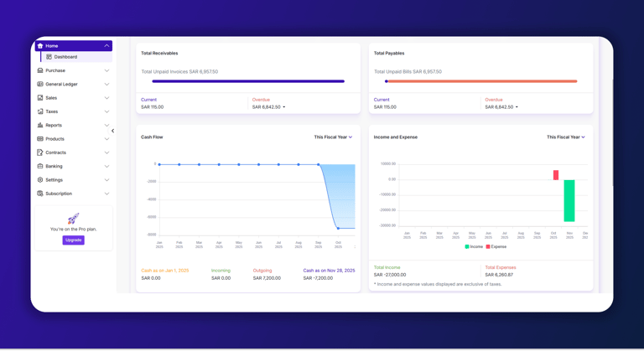Screen dimensions: 644x351
Task: Open Income and Expense fiscal year dropdown
Action: click(565, 137)
